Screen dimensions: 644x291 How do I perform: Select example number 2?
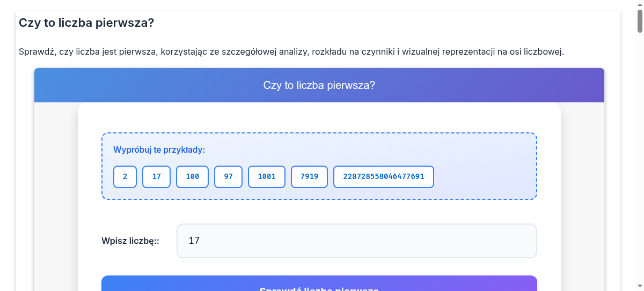pyautogui.click(x=125, y=177)
